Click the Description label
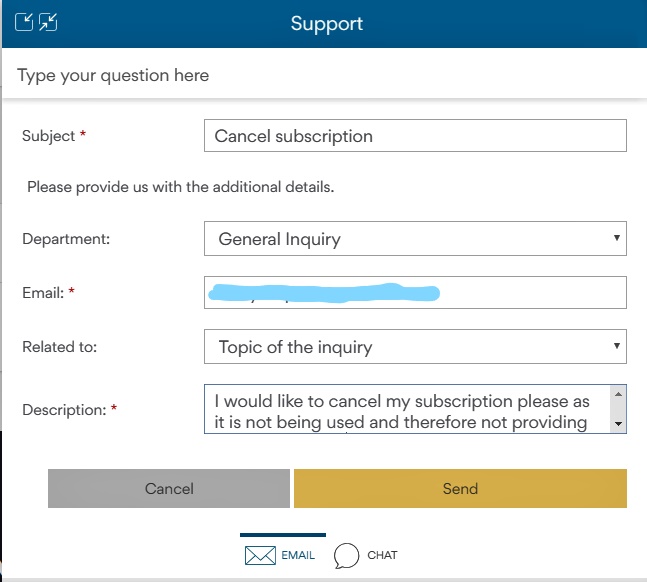 [x=64, y=410]
